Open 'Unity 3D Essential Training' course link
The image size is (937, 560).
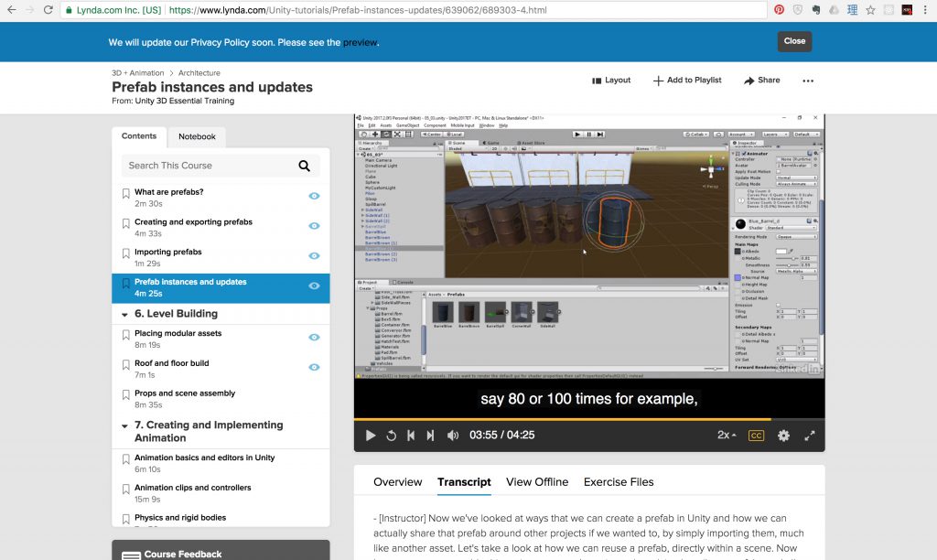(x=185, y=101)
